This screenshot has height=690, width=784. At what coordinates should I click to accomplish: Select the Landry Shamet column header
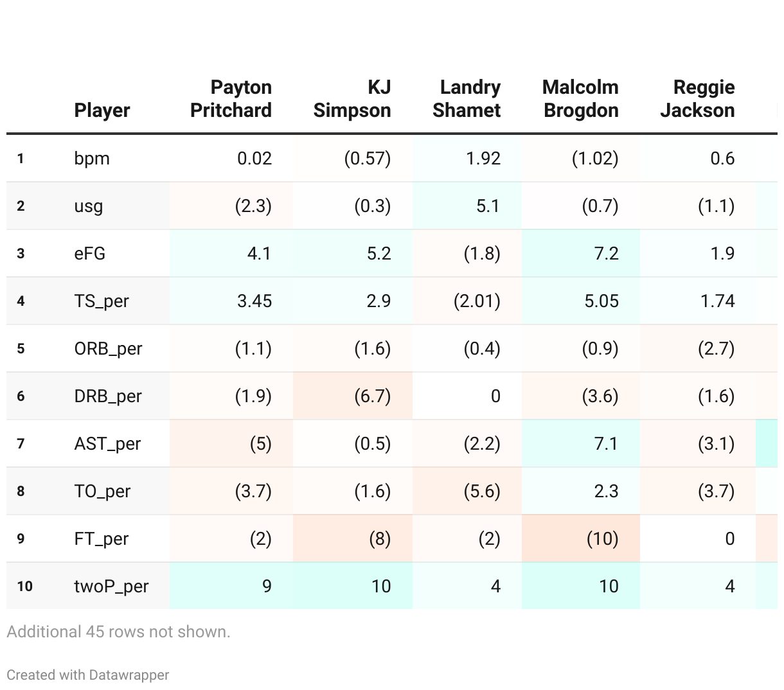467,99
